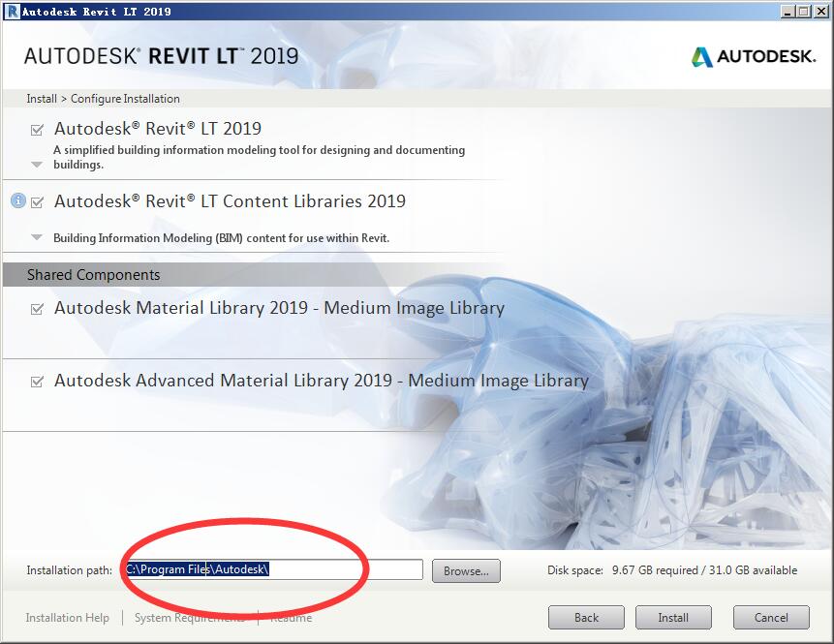Screen dimensions: 834x644
Task: Click the "Shared Components" section header
Action: [94, 274]
